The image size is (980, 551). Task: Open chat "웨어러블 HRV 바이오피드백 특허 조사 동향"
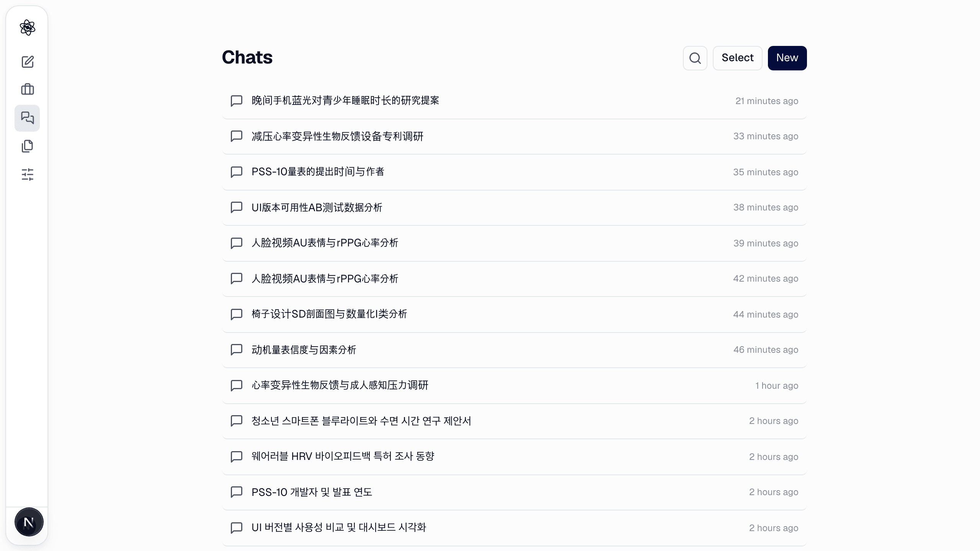point(514,457)
